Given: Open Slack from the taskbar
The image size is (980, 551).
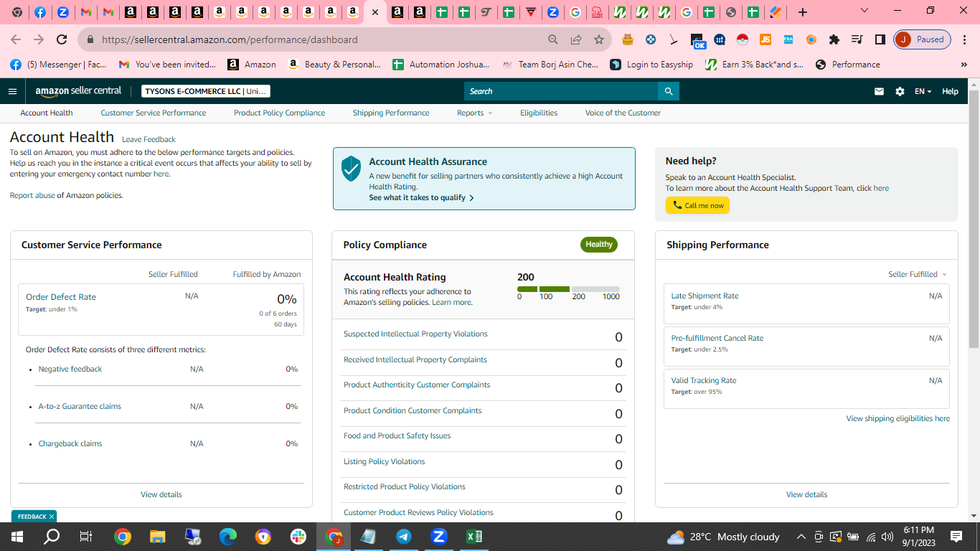Looking at the screenshot, I should 298,537.
